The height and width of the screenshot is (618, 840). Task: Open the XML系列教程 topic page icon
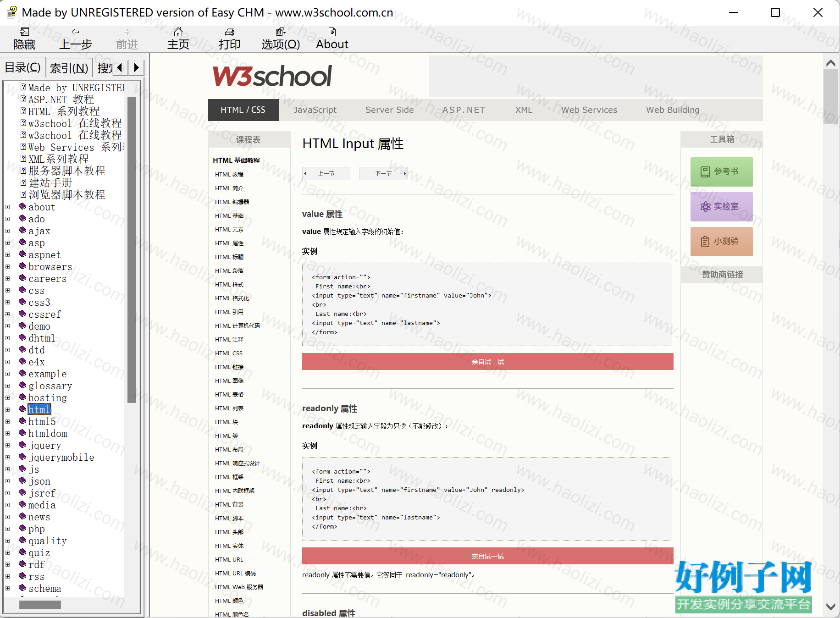click(23, 159)
